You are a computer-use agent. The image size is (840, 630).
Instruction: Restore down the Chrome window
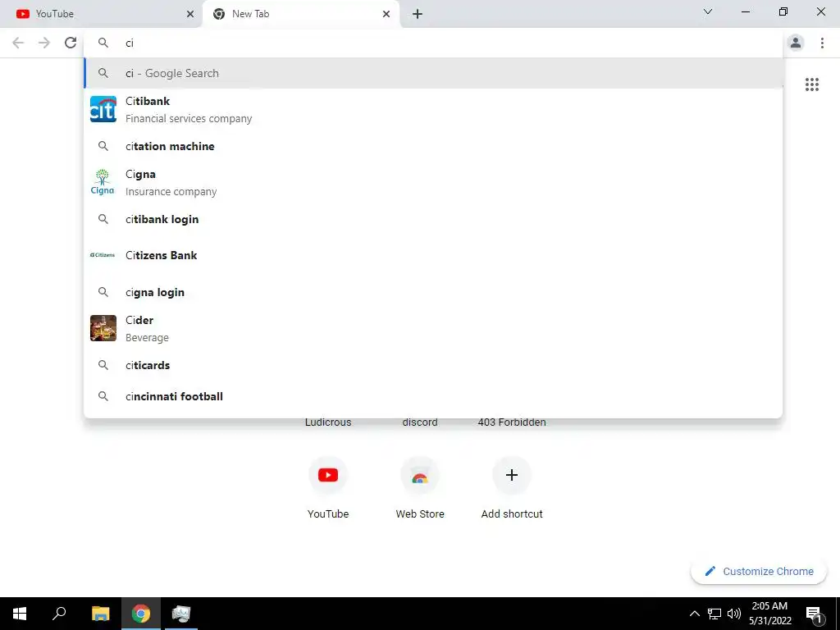tap(783, 11)
